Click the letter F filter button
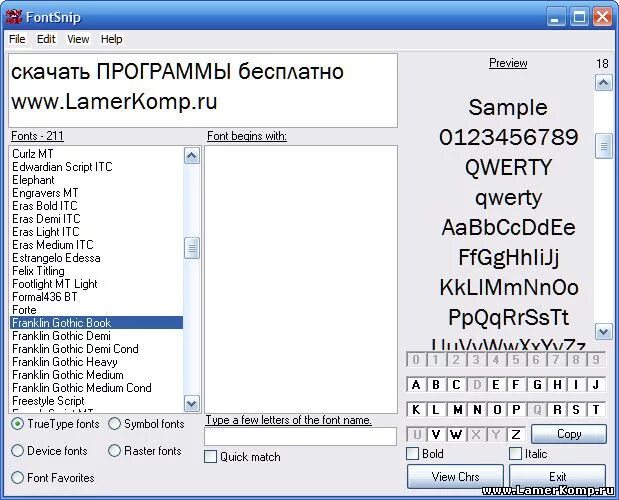 516,385
